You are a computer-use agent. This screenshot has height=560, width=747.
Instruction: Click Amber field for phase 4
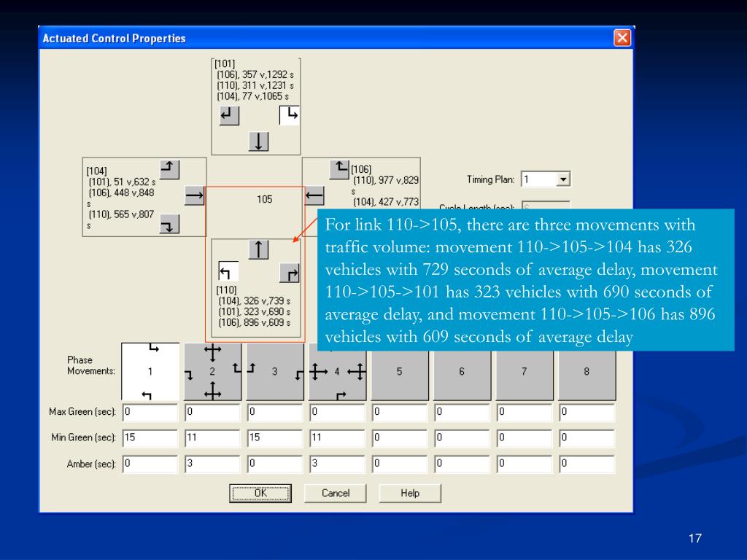tap(337, 464)
